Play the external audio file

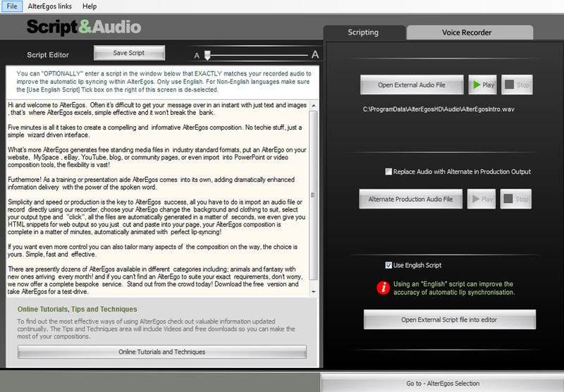point(482,85)
